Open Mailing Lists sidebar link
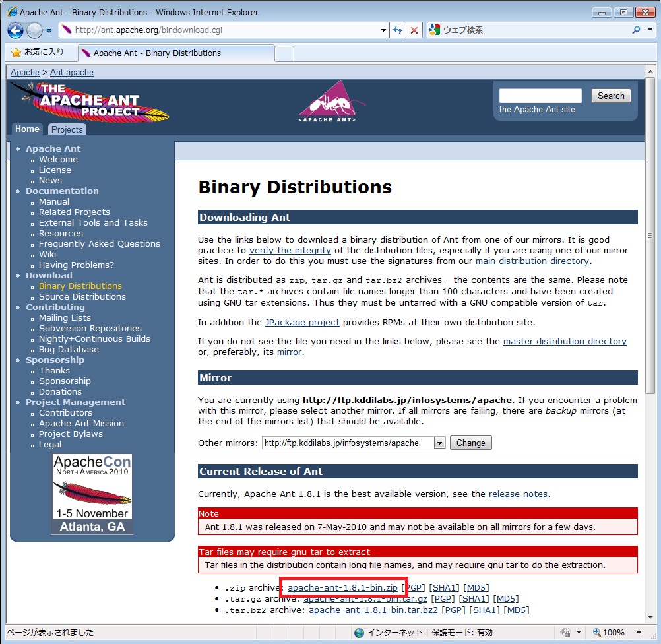 [x=65, y=317]
